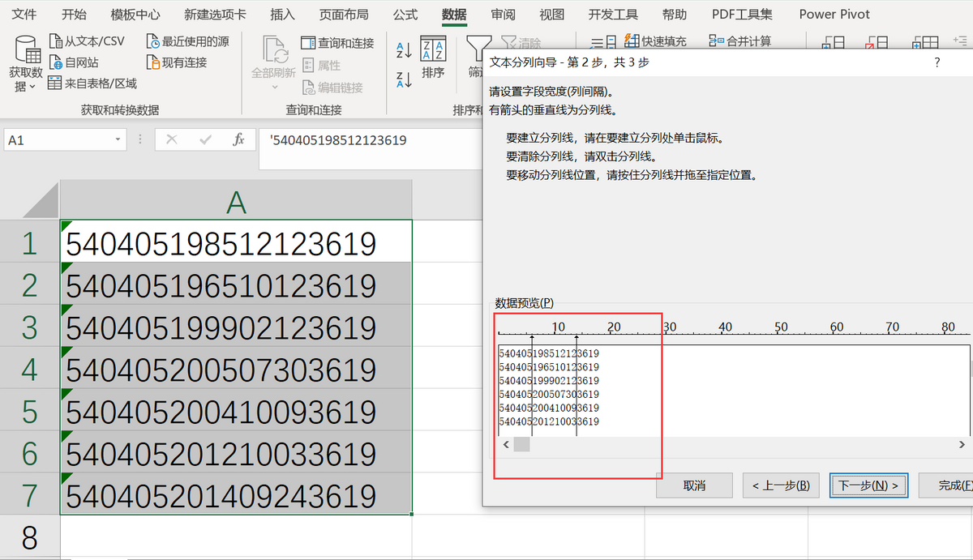Select cell with 540405201210033619
This screenshot has height=560, width=973.
tap(236, 452)
